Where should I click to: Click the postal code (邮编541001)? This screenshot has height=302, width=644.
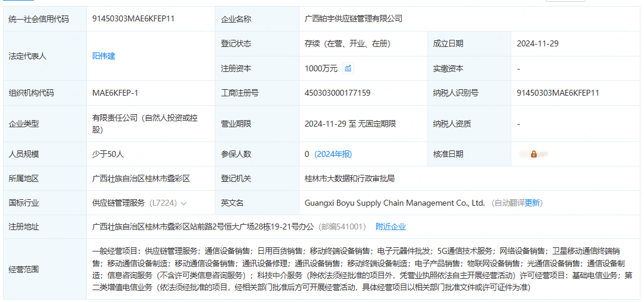coord(341,227)
